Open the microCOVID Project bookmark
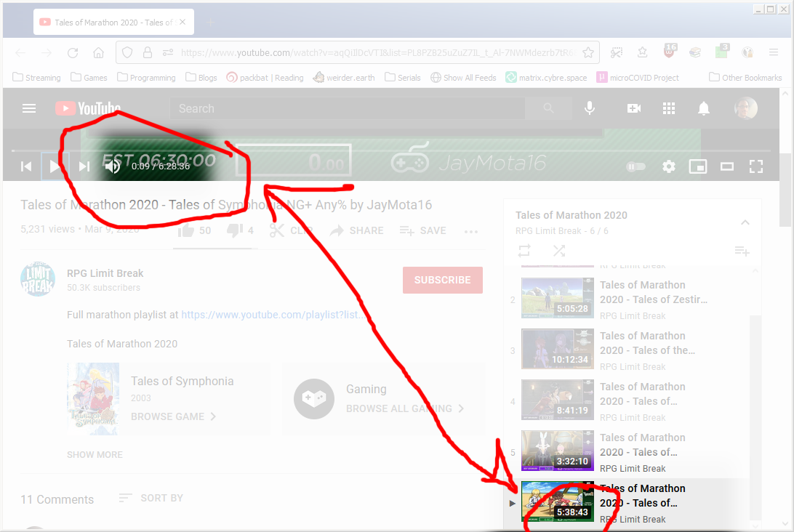The height and width of the screenshot is (532, 794). (x=638, y=78)
